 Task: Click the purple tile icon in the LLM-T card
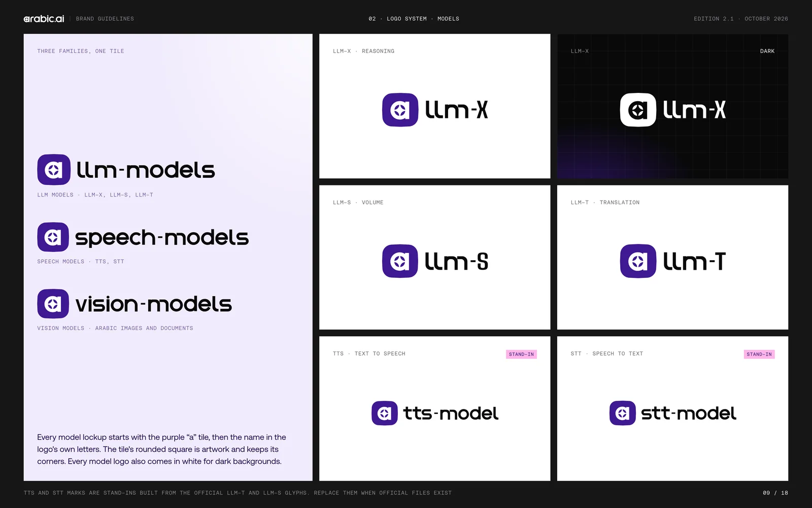click(x=638, y=261)
